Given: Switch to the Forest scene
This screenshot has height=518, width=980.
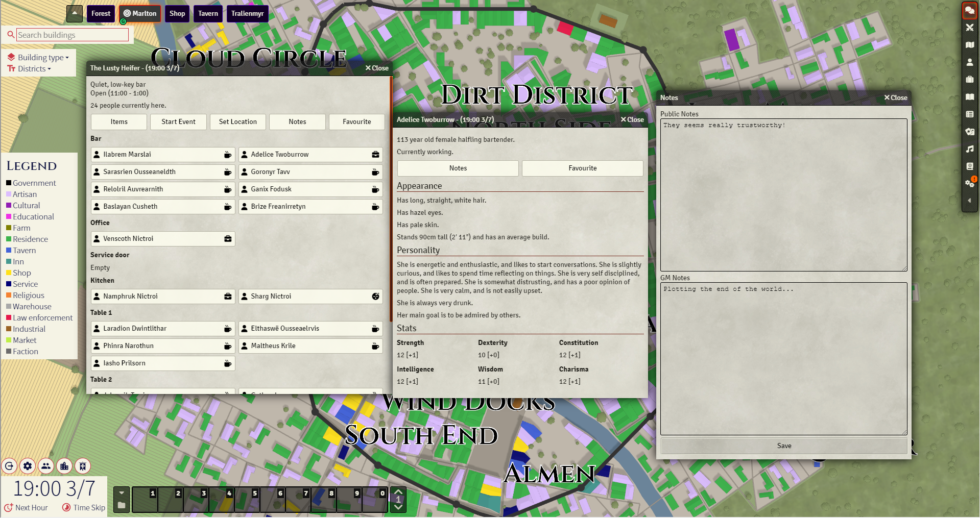Looking at the screenshot, I should point(101,14).
